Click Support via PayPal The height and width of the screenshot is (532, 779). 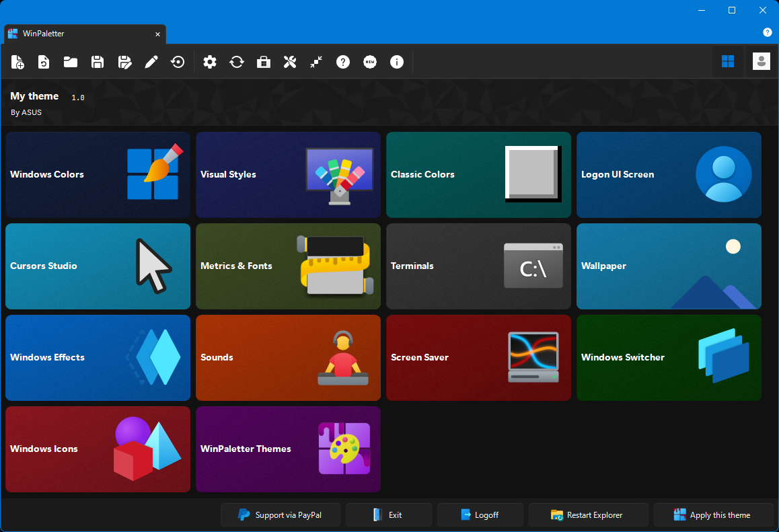pos(281,515)
